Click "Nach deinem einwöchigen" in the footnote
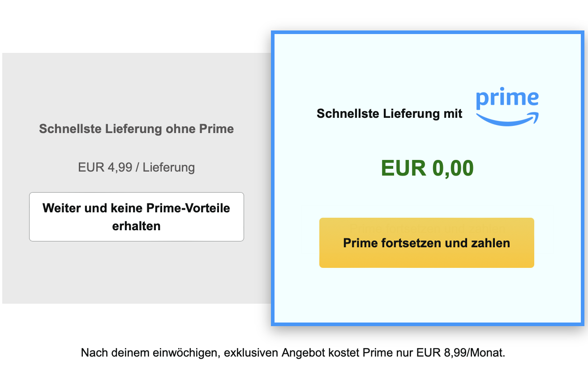The height and width of the screenshot is (383, 588). (x=149, y=353)
